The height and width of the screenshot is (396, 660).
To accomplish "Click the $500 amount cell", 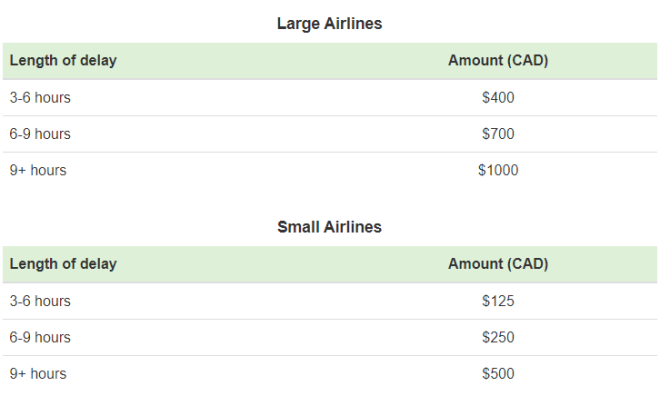I will point(498,374).
